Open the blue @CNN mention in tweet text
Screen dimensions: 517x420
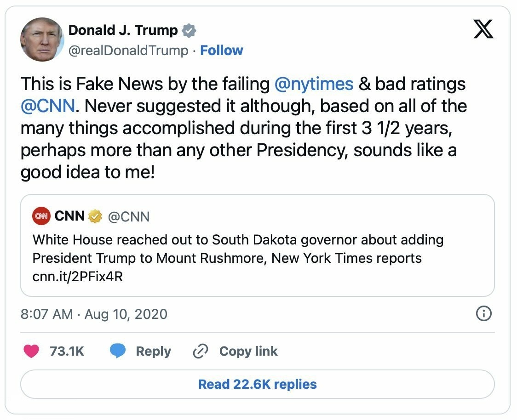48,106
